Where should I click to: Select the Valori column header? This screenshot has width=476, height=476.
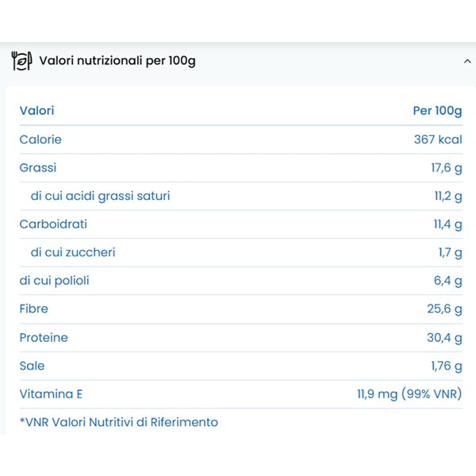[37, 111]
